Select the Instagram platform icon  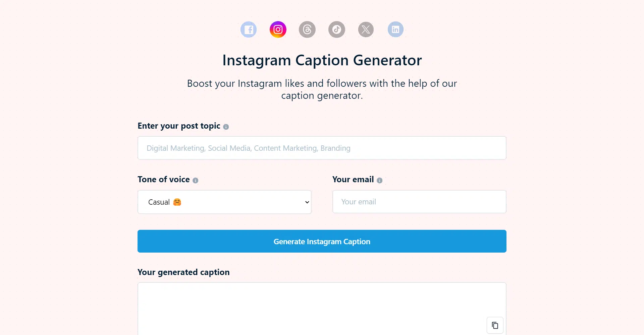278,29
